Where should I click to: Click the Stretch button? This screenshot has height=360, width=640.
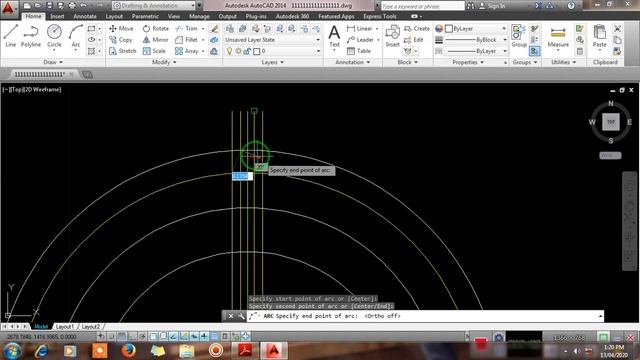click(122, 51)
